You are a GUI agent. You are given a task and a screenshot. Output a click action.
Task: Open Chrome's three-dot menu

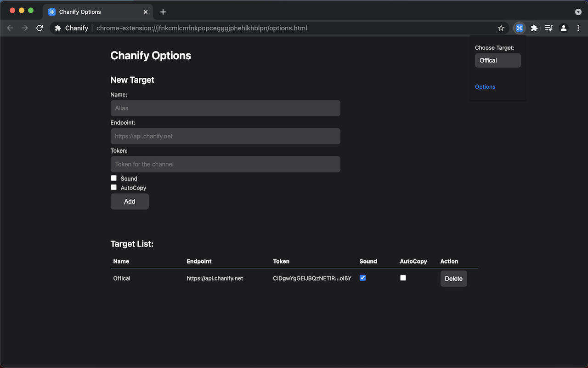[x=578, y=28]
